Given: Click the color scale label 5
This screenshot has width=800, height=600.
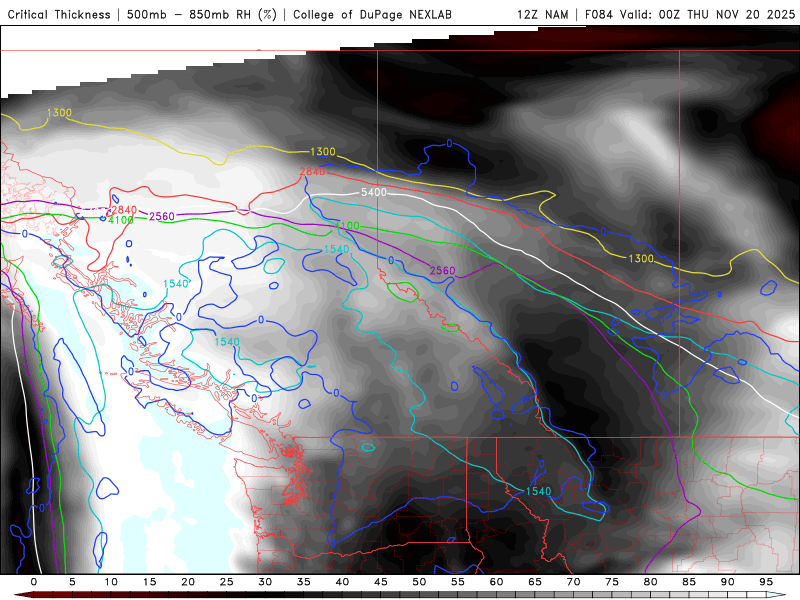Looking at the screenshot, I should point(72,582).
